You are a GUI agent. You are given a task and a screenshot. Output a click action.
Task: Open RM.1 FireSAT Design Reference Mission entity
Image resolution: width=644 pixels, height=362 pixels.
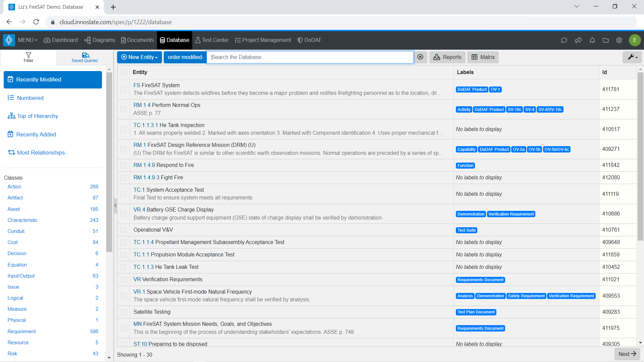[x=195, y=145]
